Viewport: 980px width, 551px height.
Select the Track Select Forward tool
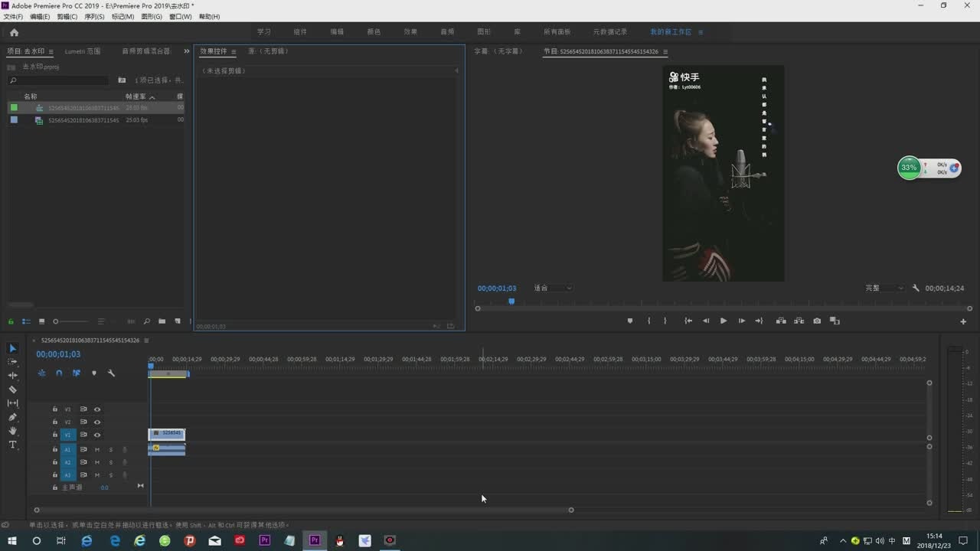pos(12,361)
